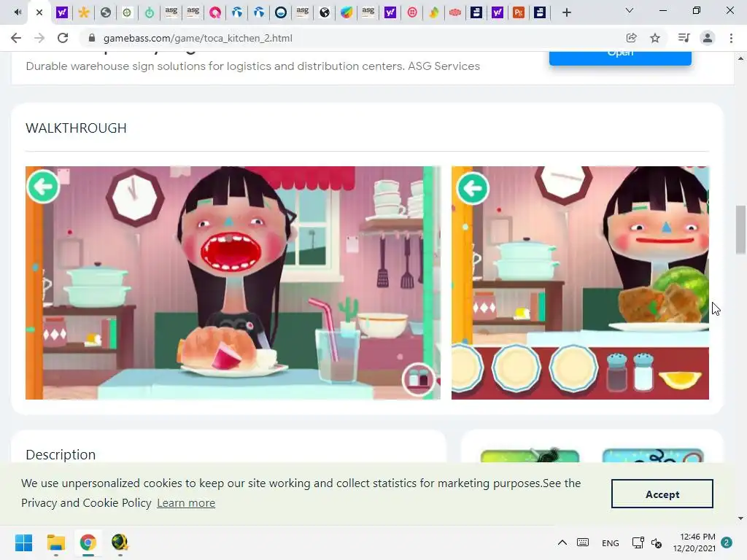Open a new browser tab
Viewport: 747px width, 560px height.
click(566, 12)
